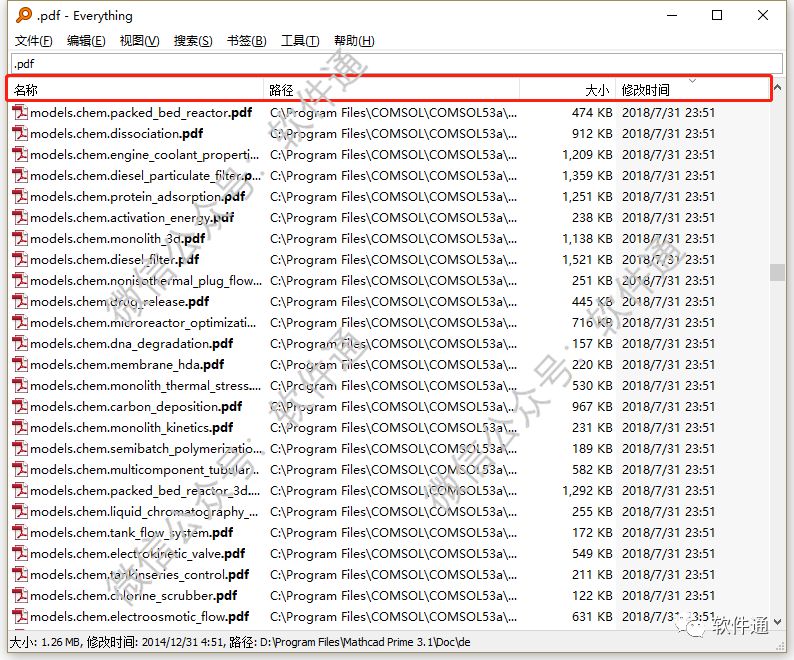Click PDF icon of models.chem.packed_bed_reactor.pdf
This screenshot has width=794, height=660.
pyautogui.click(x=20, y=112)
